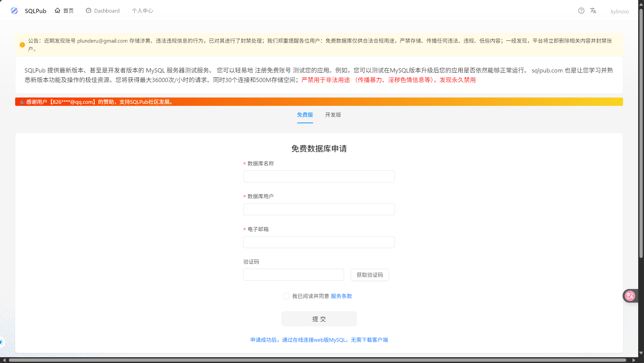Select the 免费版 tab
This screenshot has width=644, height=363.
pyautogui.click(x=305, y=115)
